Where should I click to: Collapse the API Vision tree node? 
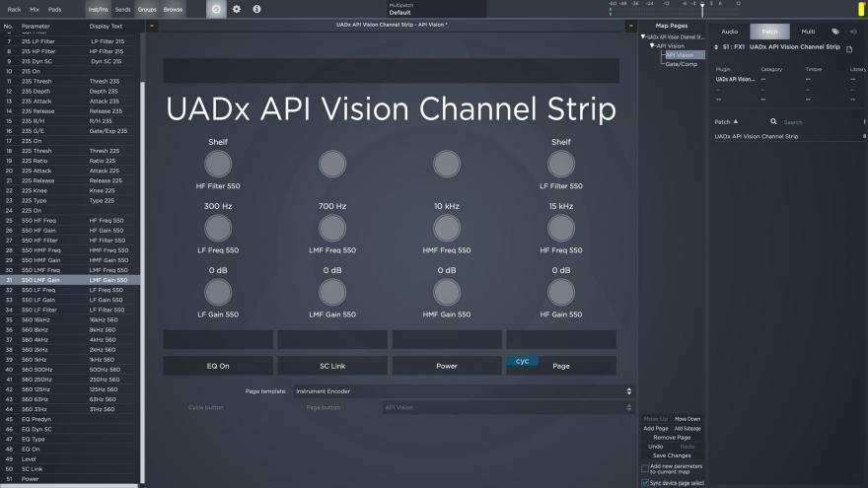click(652, 46)
